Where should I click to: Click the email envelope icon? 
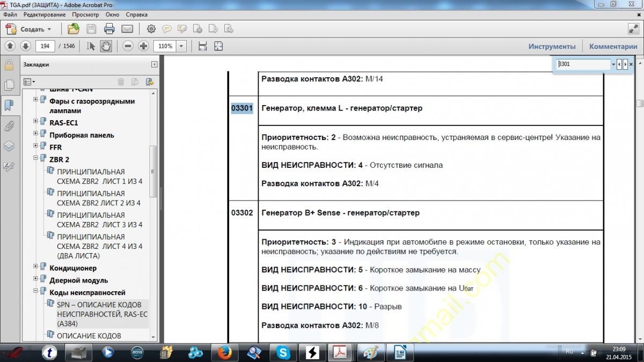click(127, 29)
